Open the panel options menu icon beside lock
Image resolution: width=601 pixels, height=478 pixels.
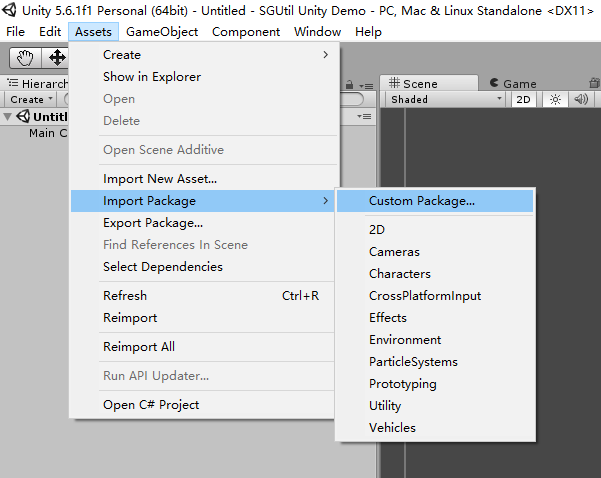(x=366, y=86)
